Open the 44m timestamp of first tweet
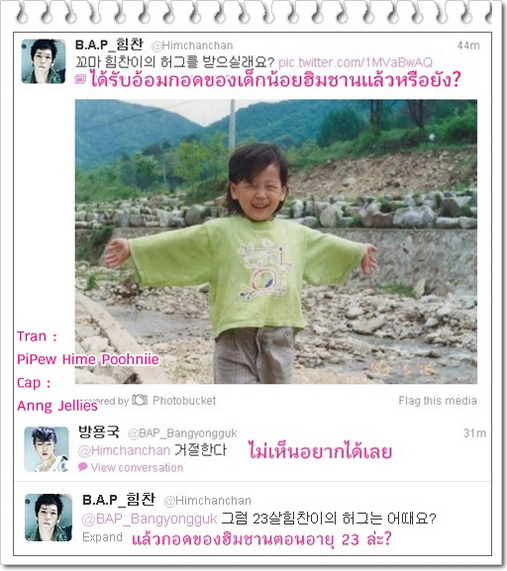This screenshot has height=571, width=507. 468,46
